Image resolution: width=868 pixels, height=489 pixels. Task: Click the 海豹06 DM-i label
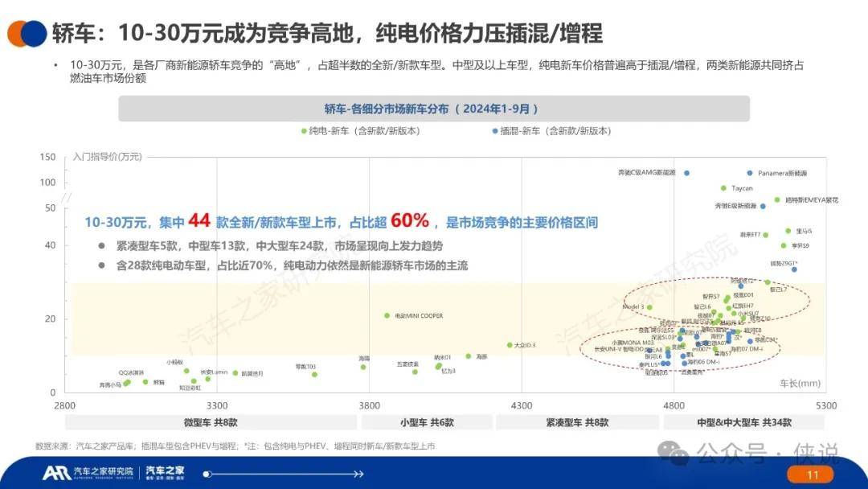pos(703,362)
